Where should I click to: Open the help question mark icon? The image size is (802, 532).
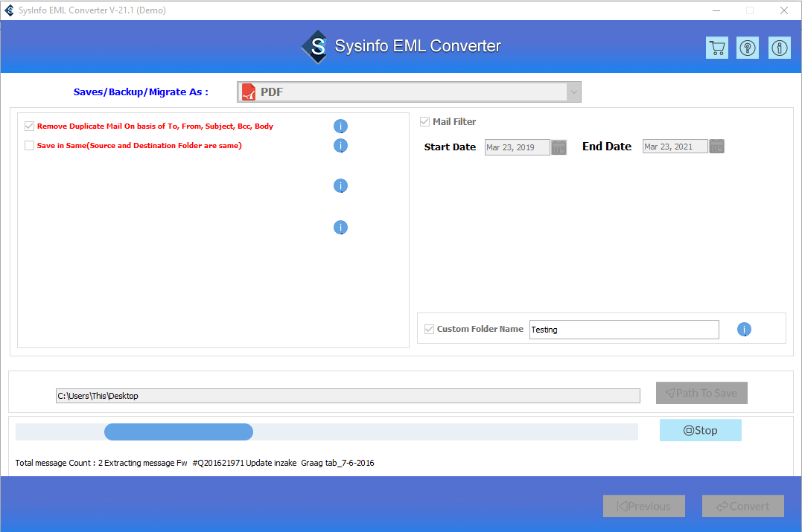point(748,48)
